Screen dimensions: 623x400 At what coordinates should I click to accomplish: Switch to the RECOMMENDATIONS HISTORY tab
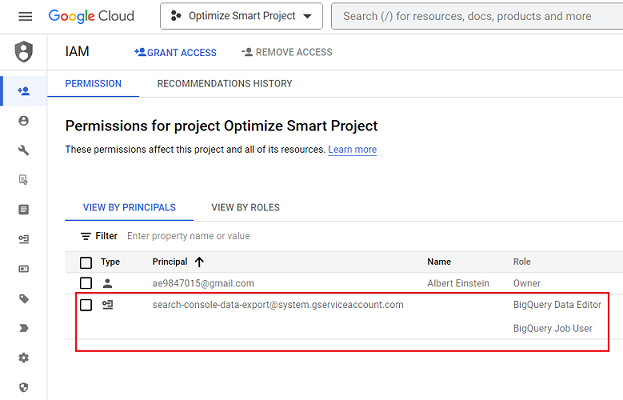225,84
